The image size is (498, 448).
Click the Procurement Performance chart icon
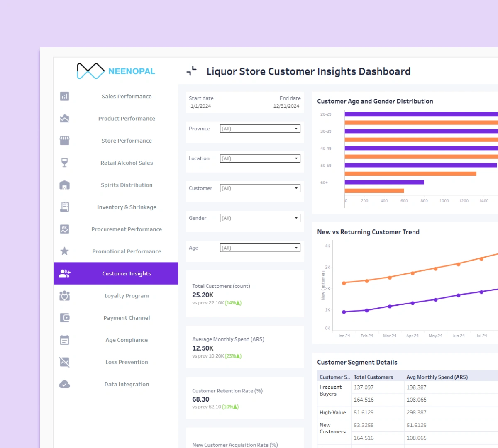pos(64,229)
